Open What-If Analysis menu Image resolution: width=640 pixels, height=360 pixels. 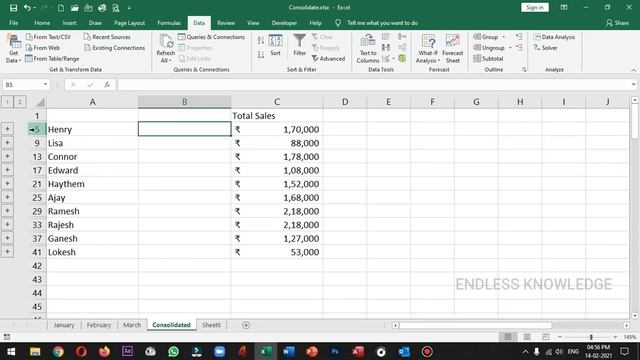point(428,49)
